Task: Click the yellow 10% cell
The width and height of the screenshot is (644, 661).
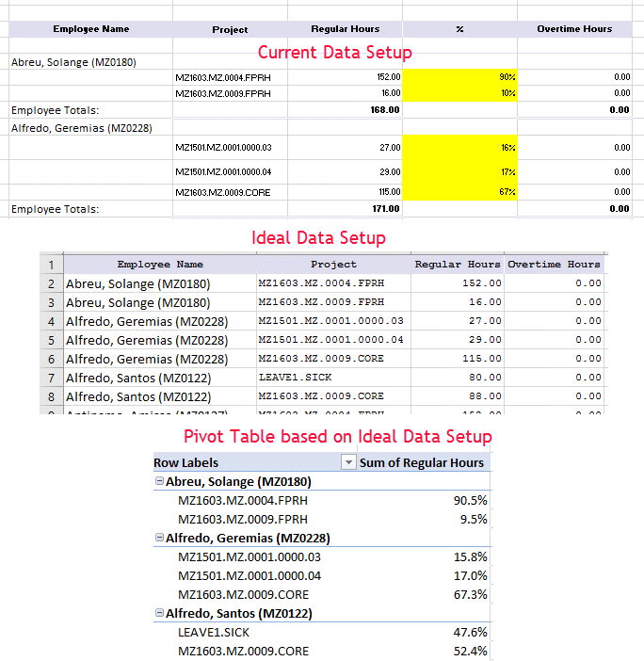Action: [459, 93]
